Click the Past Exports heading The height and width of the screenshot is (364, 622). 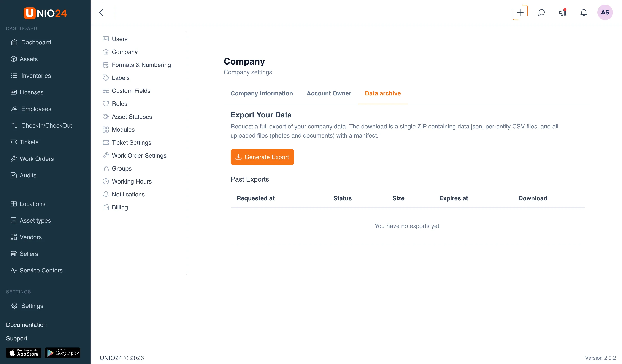click(249, 179)
